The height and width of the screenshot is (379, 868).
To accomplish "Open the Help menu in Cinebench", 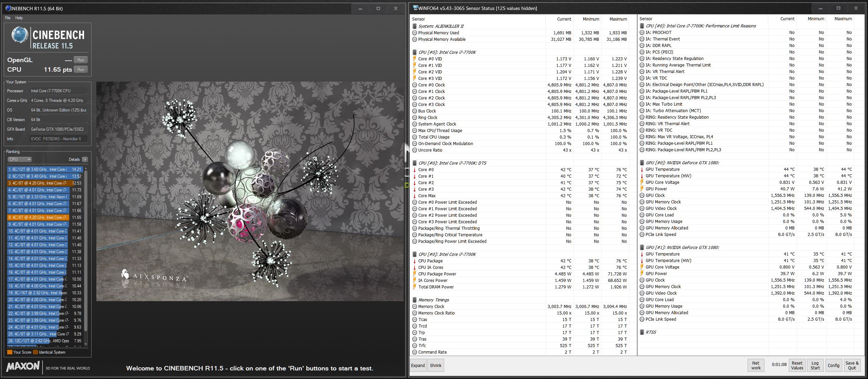I will pyautogui.click(x=19, y=18).
